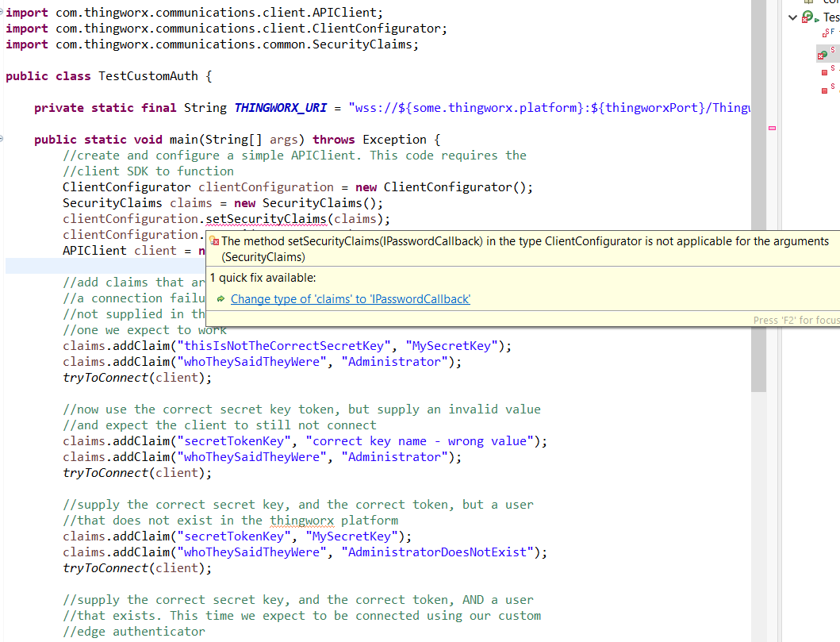Click the green quick-fix arrow icon in the popup
Viewport: 840px width, 642px height.
pos(222,299)
